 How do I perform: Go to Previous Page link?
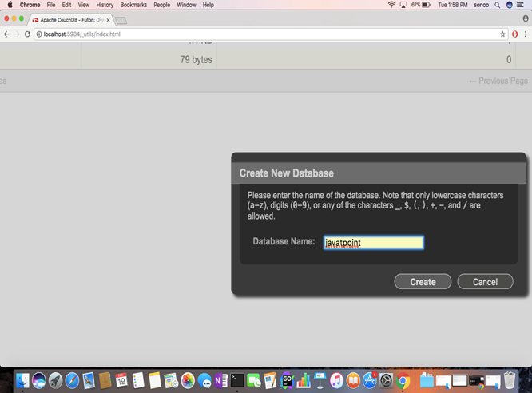click(x=498, y=81)
